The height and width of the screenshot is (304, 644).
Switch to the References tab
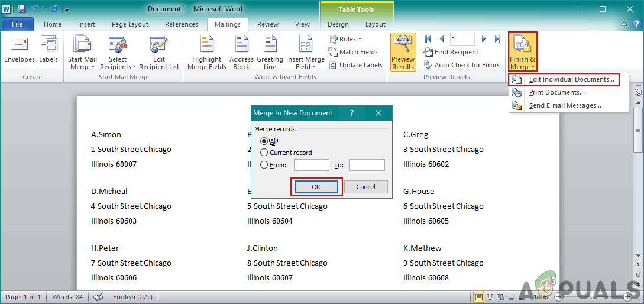coord(181,24)
